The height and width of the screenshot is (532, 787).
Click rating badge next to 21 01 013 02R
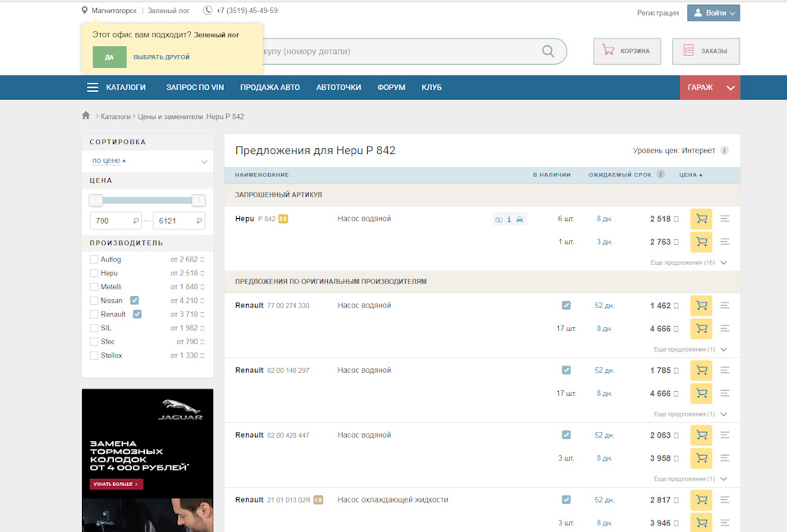click(318, 500)
